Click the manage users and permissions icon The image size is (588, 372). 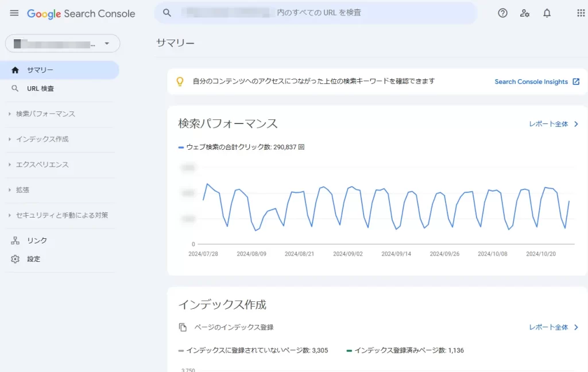pos(525,13)
